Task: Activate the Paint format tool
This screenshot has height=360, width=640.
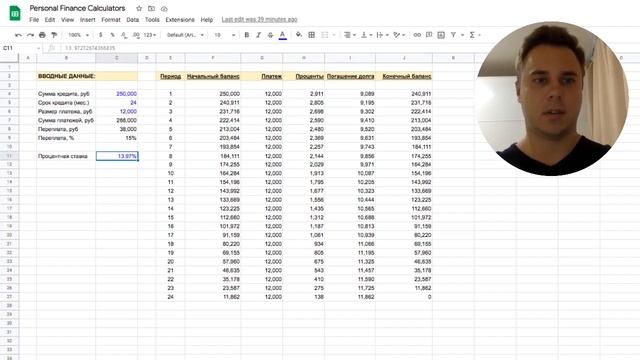Action: pos(54,35)
